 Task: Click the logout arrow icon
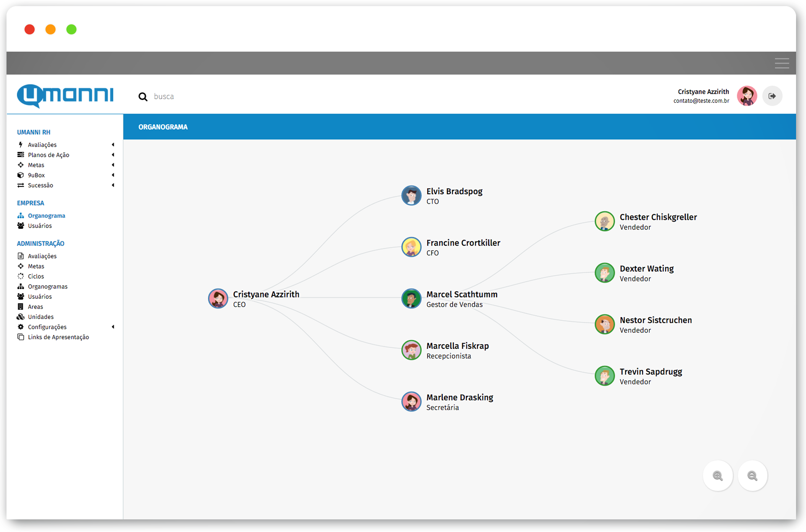772,96
